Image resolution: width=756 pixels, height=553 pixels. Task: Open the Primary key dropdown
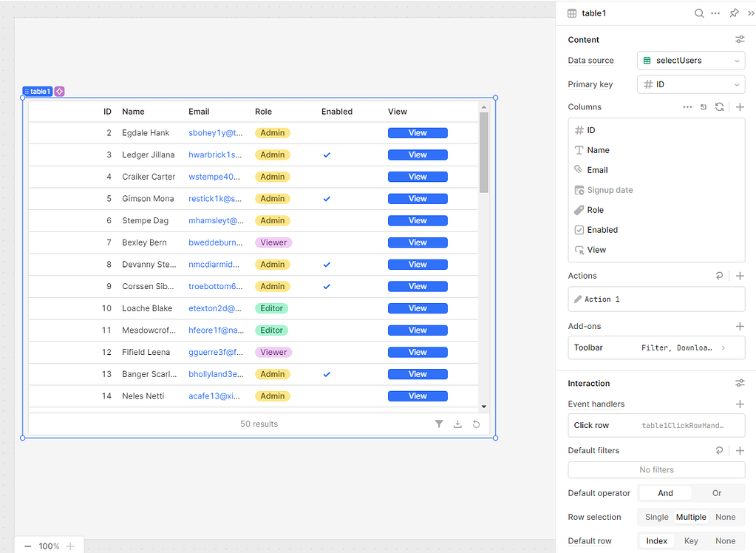691,84
